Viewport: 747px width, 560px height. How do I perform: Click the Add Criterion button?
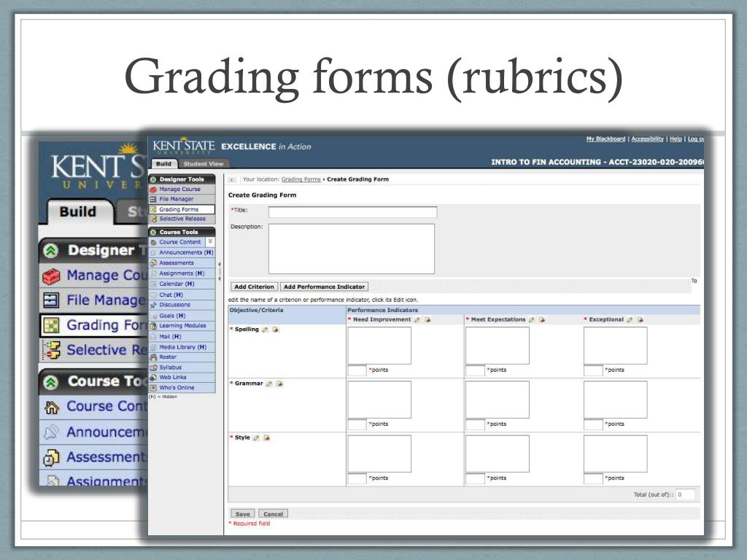click(x=255, y=287)
